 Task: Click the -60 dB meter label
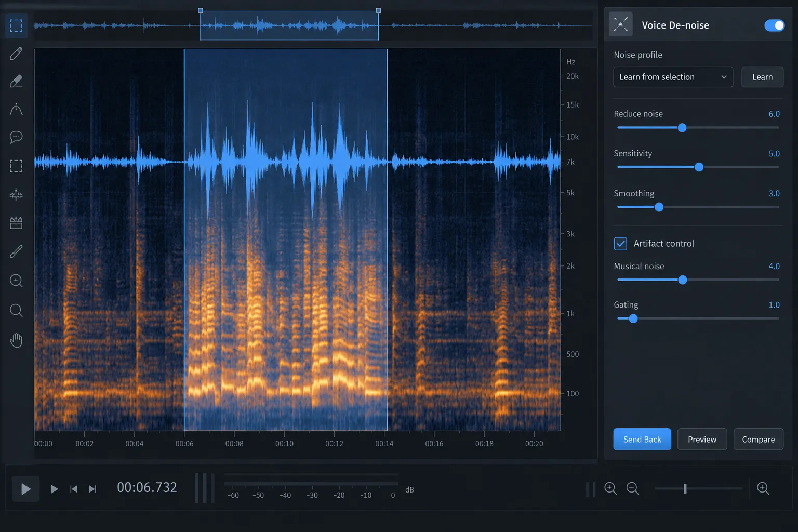coord(233,495)
